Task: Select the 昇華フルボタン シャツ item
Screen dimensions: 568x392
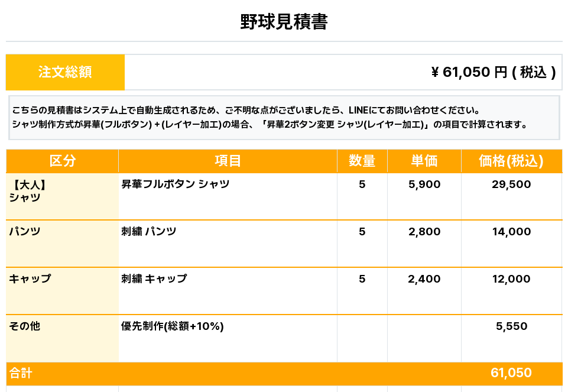Action: (x=176, y=184)
